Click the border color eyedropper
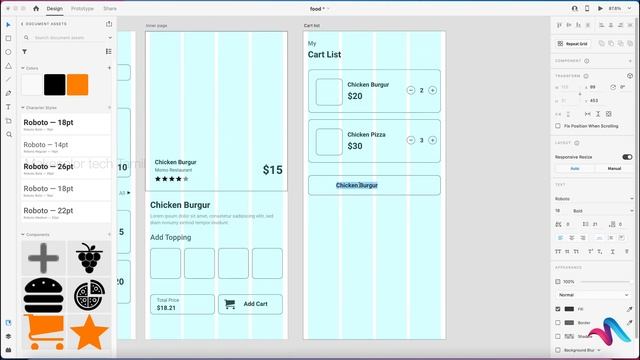The height and width of the screenshot is (360, 640). 629,322
